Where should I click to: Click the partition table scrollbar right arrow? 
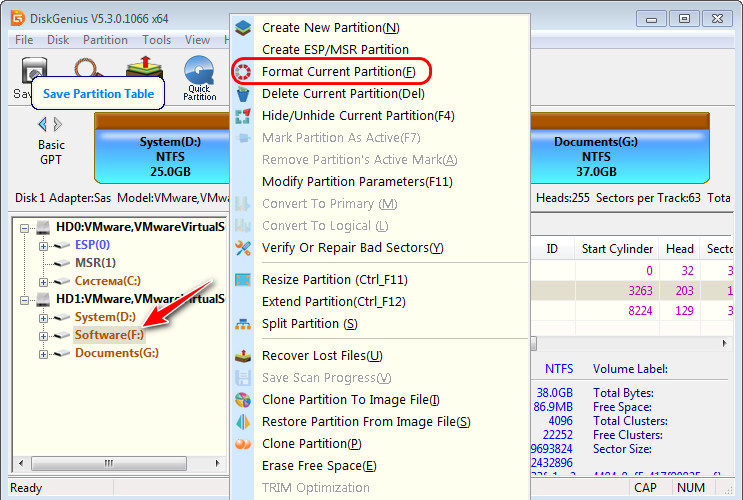click(725, 343)
